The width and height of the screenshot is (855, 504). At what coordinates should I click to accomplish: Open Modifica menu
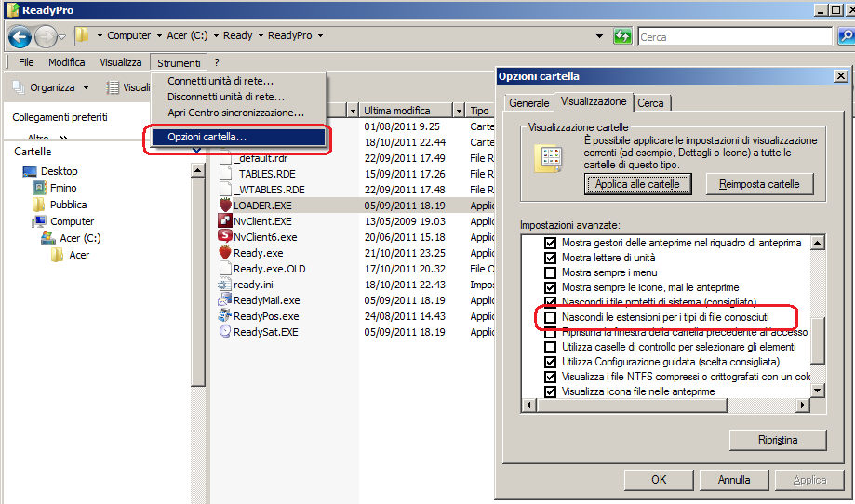click(67, 62)
